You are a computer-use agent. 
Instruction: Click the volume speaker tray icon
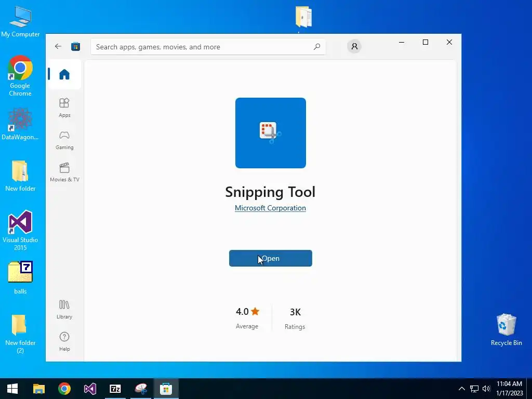(x=486, y=389)
